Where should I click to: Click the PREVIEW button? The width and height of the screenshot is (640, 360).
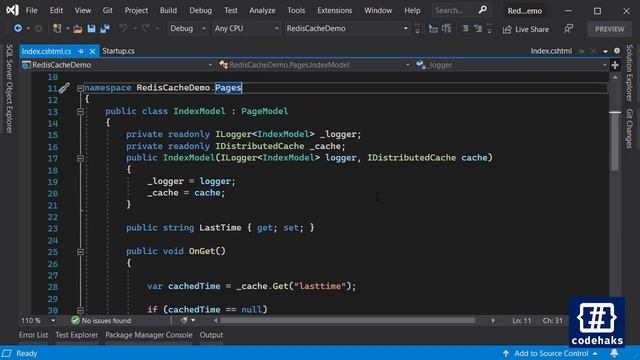(609, 29)
